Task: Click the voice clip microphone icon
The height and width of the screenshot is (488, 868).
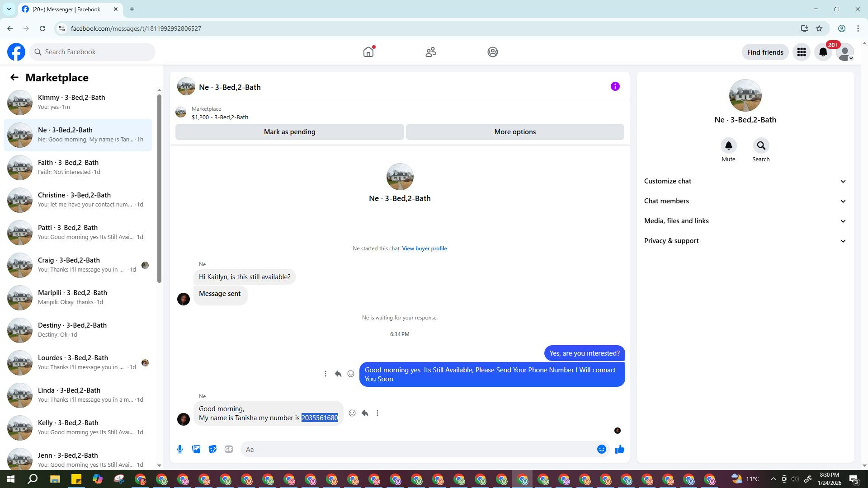Action: [180, 449]
